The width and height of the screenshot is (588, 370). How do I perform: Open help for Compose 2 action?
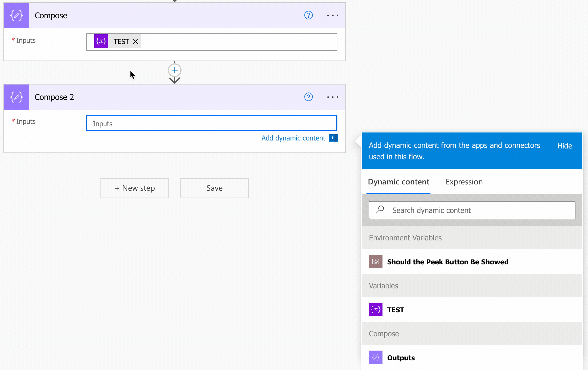point(308,97)
